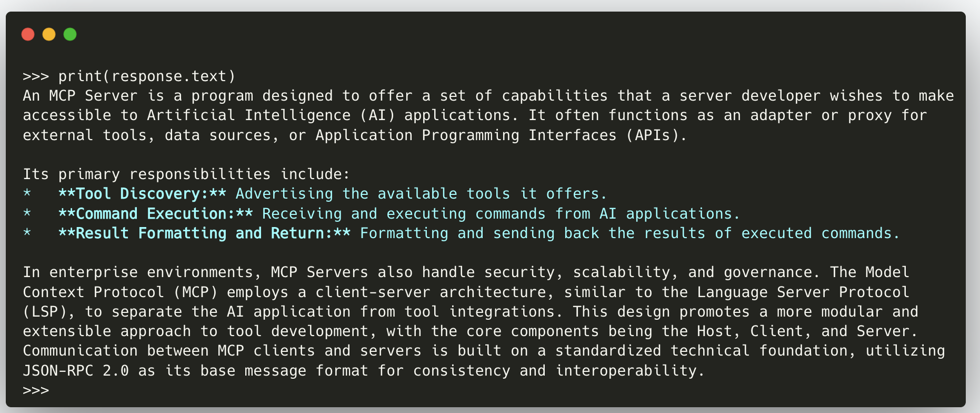The height and width of the screenshot is (413, 980).
Task: Click the print(response.text) command line
Action: pyautogui.click(x=129, y=76)
